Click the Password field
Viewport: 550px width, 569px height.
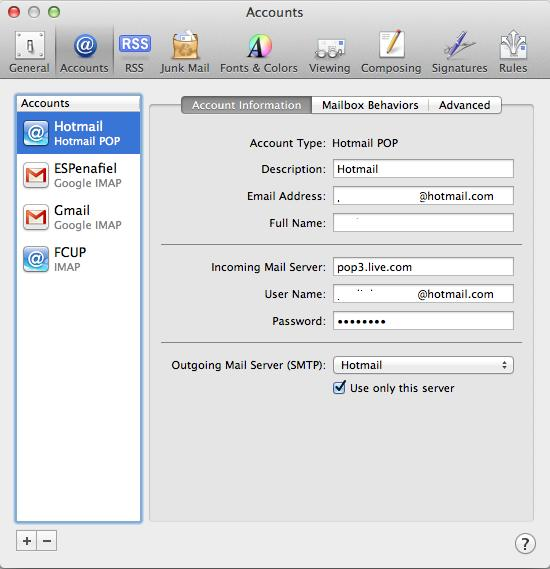point(423,321)
